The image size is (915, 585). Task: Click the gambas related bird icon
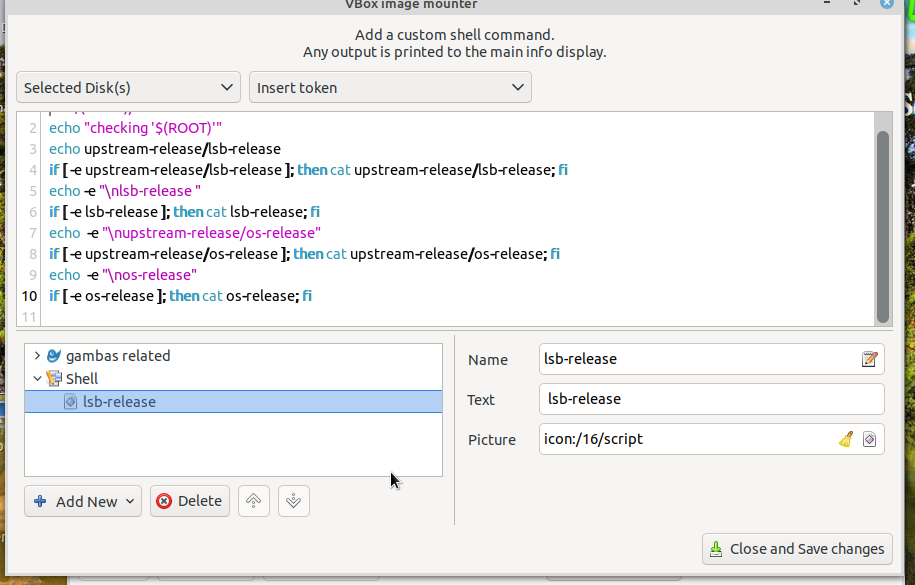54,356
